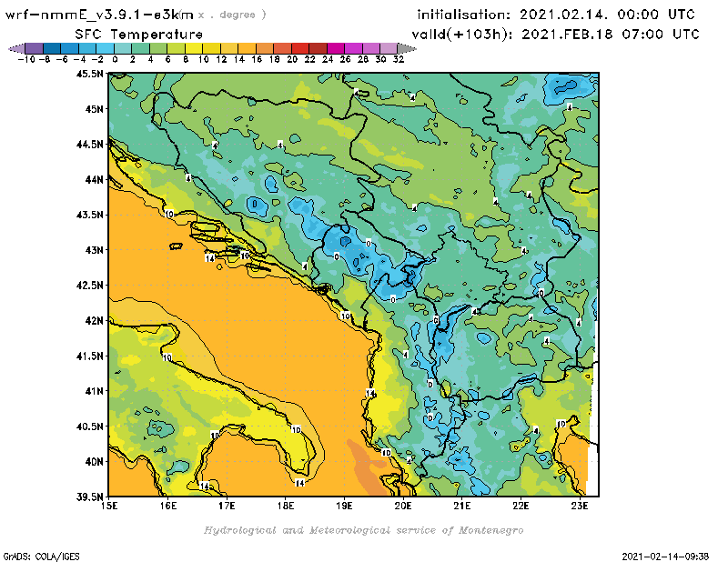Select the '44.5N' latitude label
728x562 pixels.
pyautogui.click(x=89, y=145)
